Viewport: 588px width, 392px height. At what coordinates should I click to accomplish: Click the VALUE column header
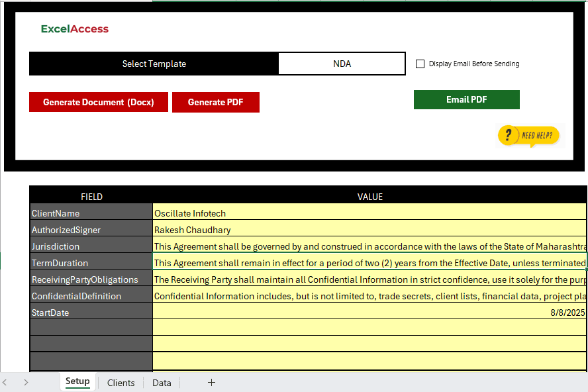click(x=369, y=197)
